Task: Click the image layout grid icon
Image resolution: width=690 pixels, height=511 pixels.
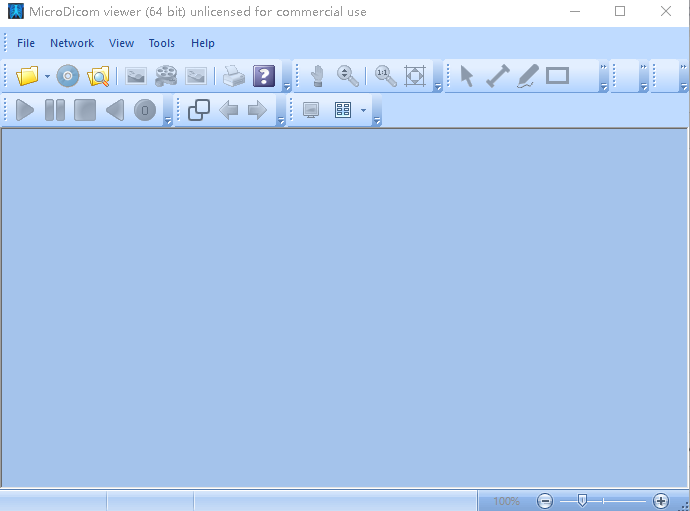Action: point(343,110)
